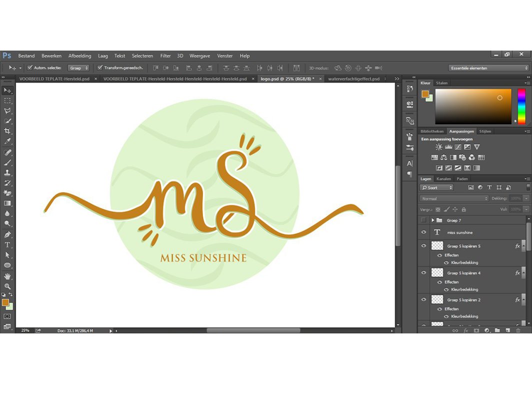
Task: Click foreground color in Kleur panel
Action: pos(425,94)
